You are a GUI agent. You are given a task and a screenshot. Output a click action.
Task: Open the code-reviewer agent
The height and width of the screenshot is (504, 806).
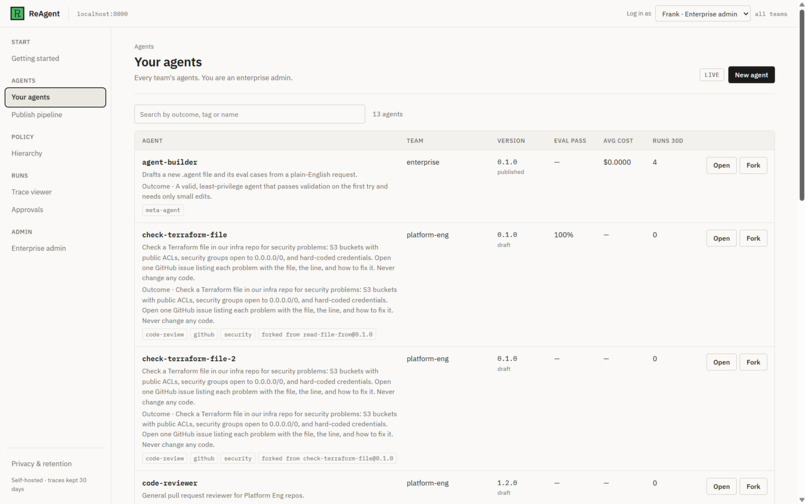pyautogui.click(x=721, y=487)
